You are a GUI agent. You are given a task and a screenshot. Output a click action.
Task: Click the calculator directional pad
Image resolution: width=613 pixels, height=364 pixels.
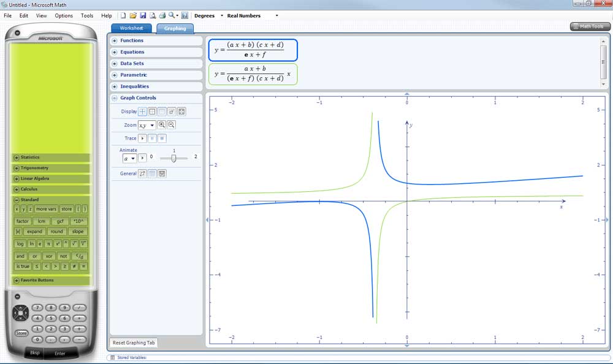[20, 313]
